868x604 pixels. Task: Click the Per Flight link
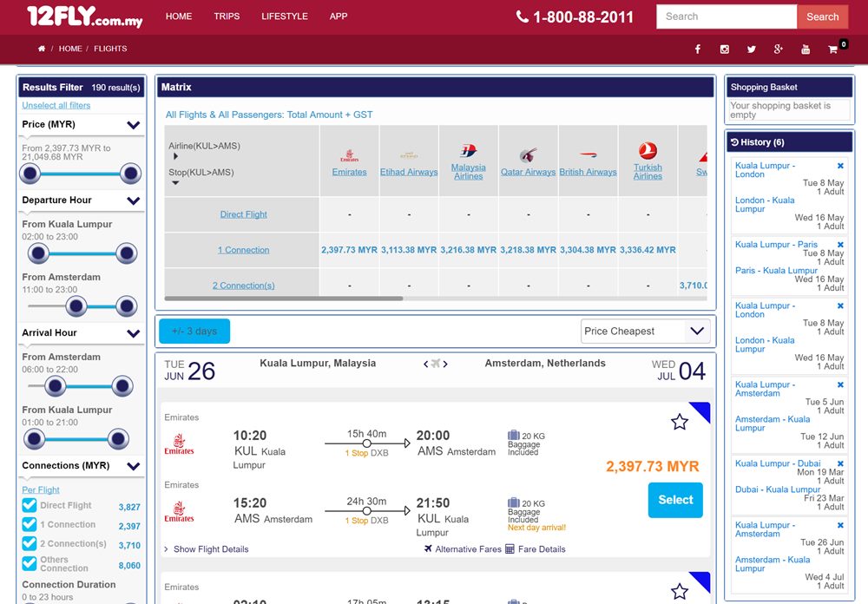pyautogui.click(x=41, y=490)
